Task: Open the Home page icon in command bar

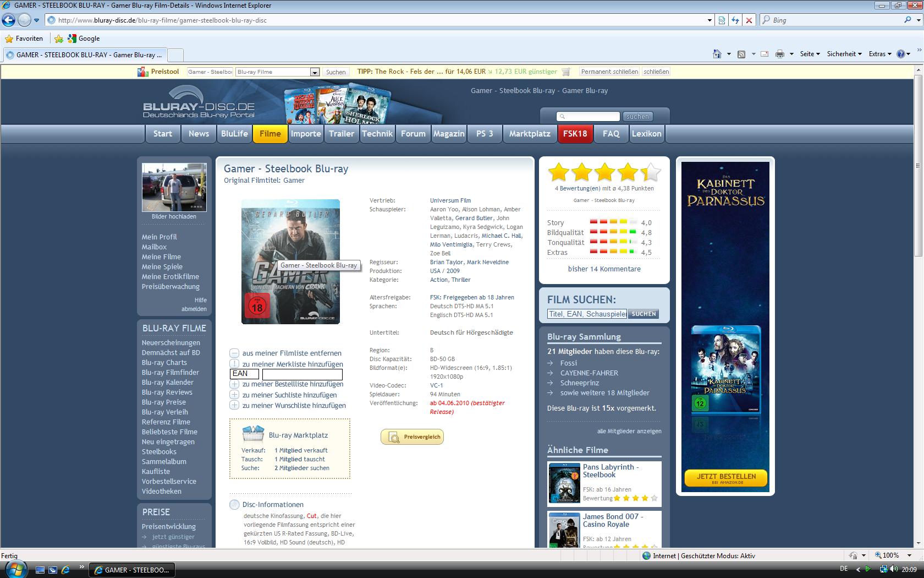Action: pyautogui.click(x=717, y=54)
